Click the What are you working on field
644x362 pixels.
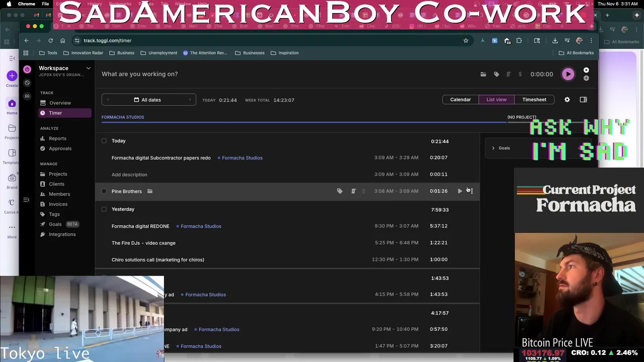(x=139, y=74)
